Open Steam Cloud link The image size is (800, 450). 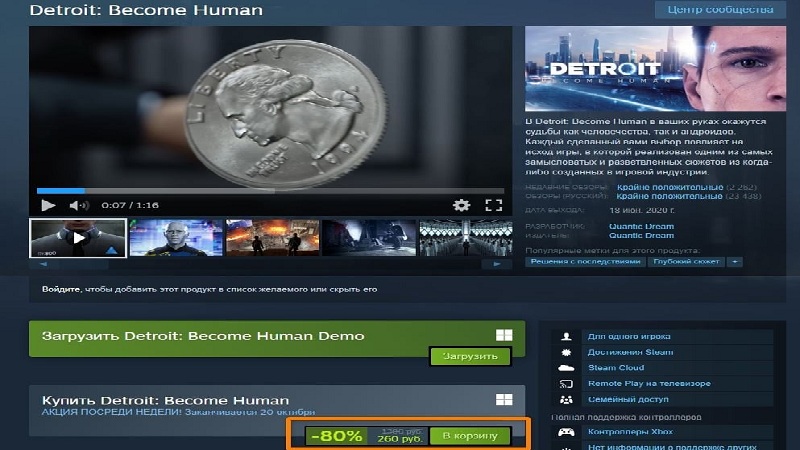[x=616, y=368]
